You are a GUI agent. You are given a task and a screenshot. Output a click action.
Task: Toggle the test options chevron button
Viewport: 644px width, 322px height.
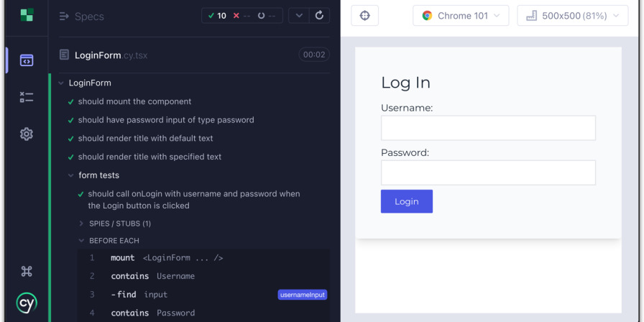[299, 16]
